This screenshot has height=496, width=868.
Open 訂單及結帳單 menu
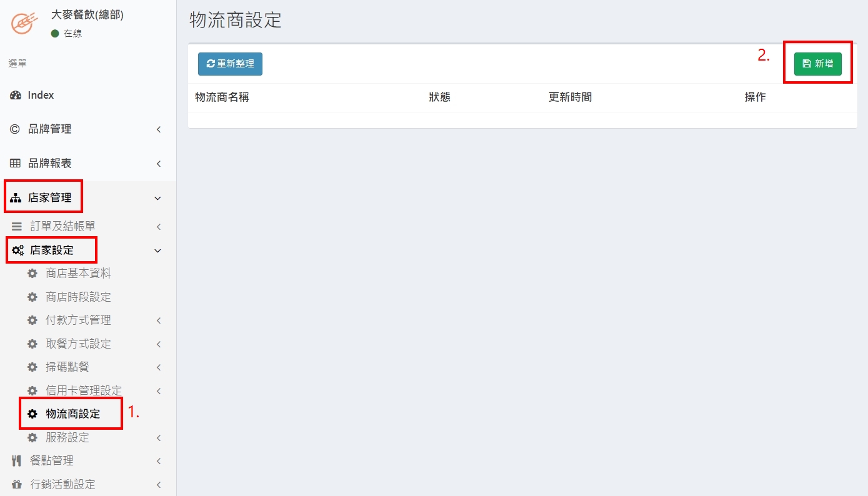pos(62,227)
